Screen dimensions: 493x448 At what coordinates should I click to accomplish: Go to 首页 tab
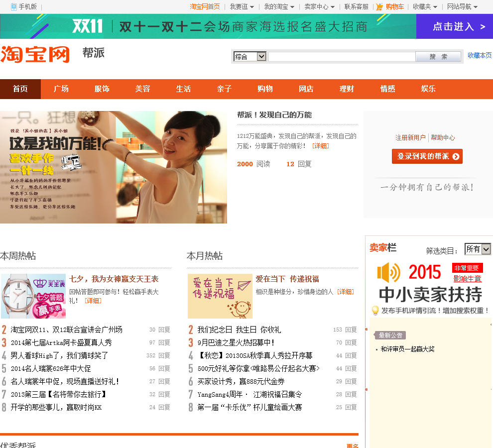pyautogui.click(x=20, y=89)
